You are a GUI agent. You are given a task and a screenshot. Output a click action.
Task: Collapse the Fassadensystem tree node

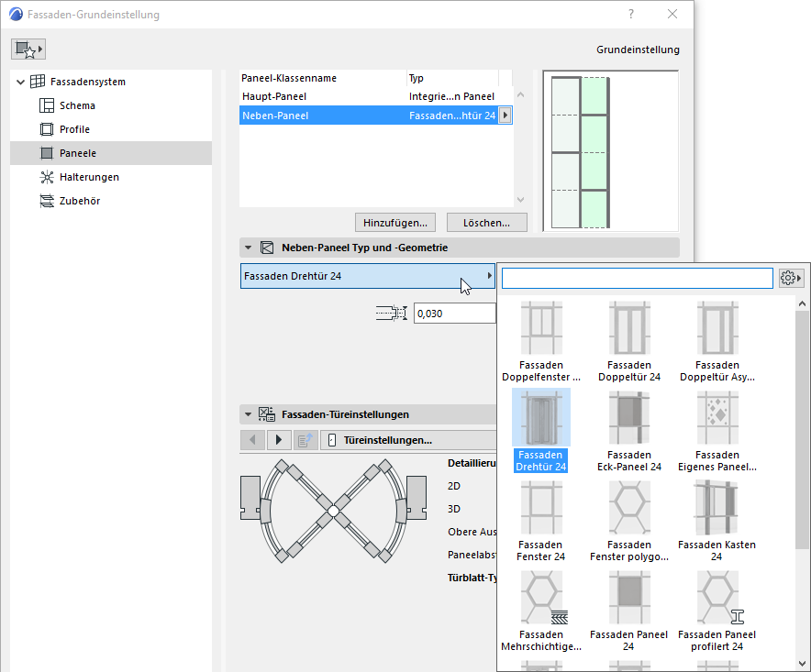tap(21, 82)
